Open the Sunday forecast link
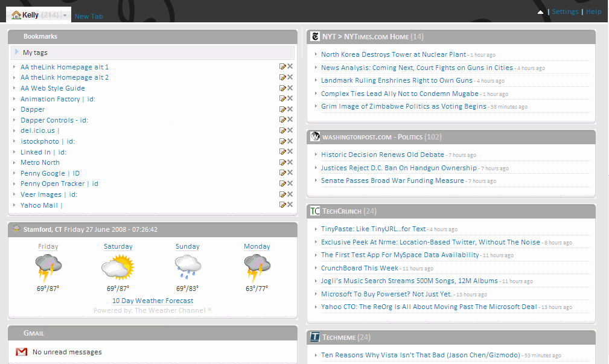This screenshot has height=364, width=609. (188, 246)
